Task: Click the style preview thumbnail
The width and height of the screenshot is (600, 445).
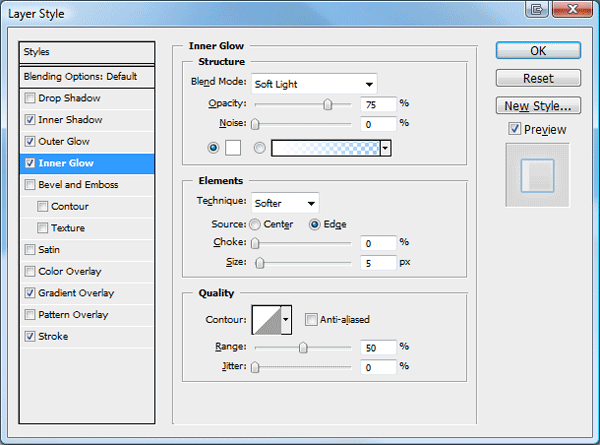Action: [537, 175]
